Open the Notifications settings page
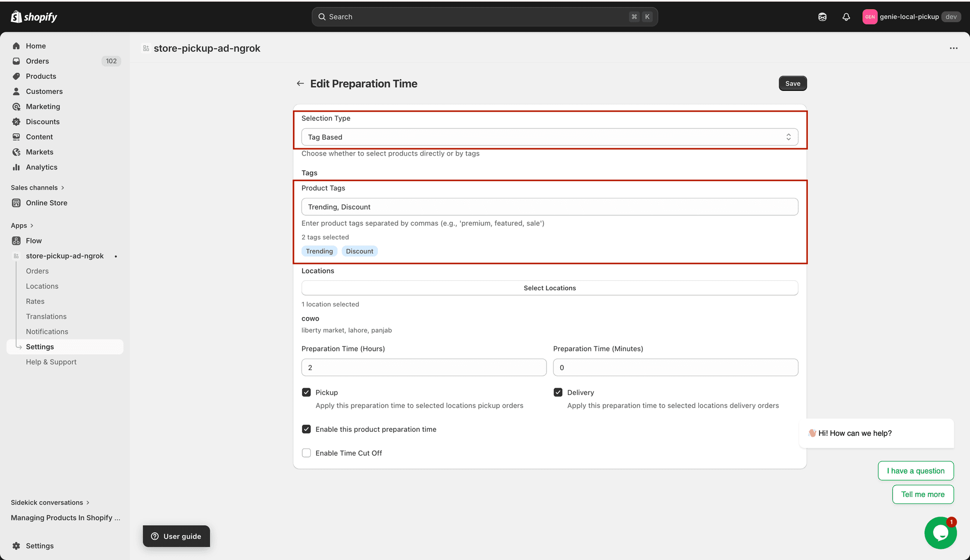 47,331
